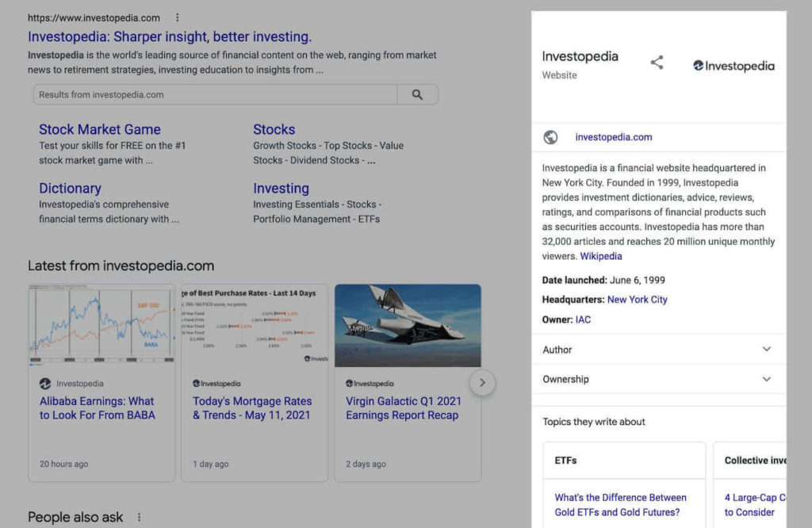This screenshot has width=812, height=528.
Task: Open Today's Mortgage Rates article
Action: pos(252,408)
